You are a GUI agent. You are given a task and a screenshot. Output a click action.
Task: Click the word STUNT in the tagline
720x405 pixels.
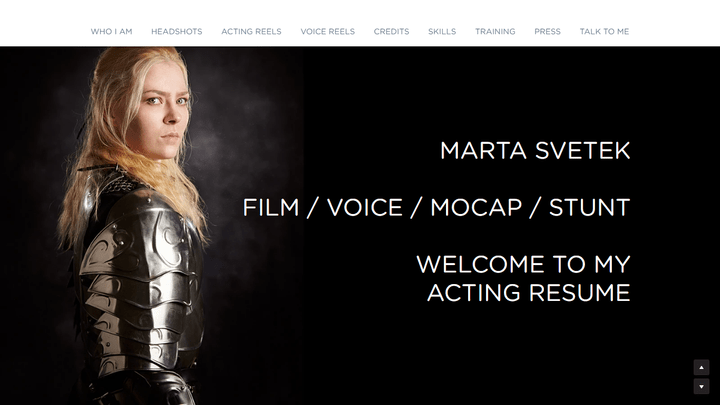590,208
